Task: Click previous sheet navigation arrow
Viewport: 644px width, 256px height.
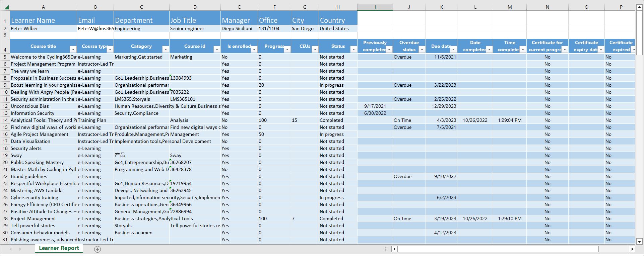Action: pos(11,249)
